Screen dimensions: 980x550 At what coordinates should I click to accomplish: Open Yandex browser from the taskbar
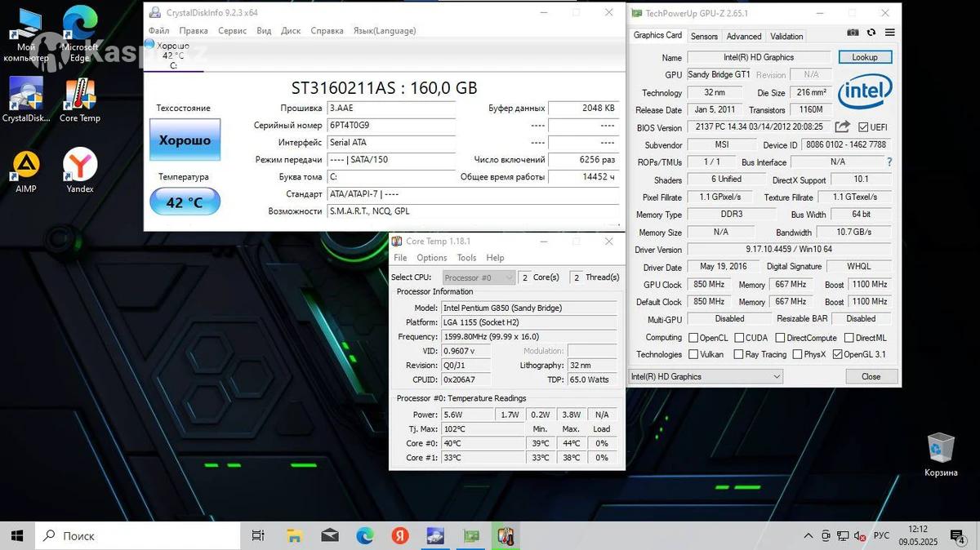click(400, 536)
